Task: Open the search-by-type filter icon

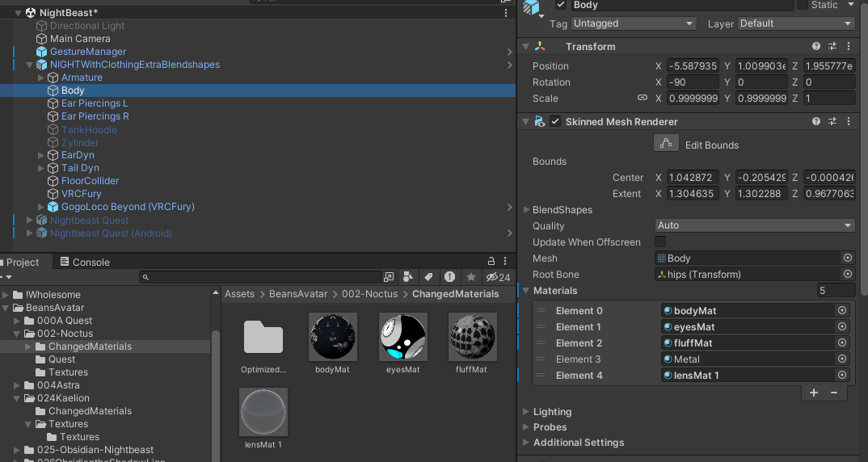Action: 408,277
